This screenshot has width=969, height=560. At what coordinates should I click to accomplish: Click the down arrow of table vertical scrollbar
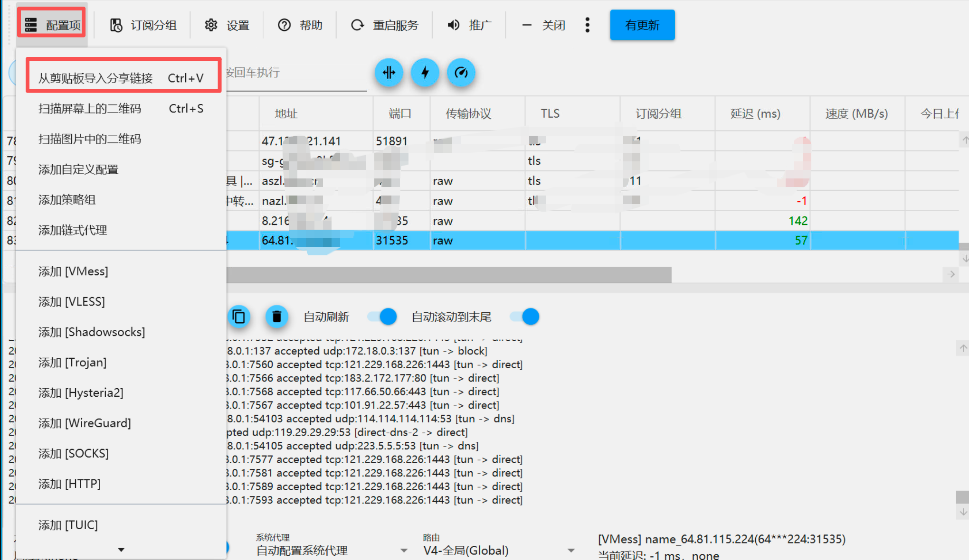coord(964,259)
